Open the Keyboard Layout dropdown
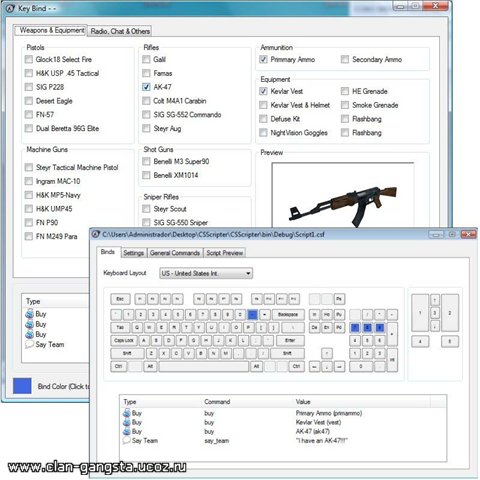The image size is (480, 480). pyautogui.click(x=206, y=273)
